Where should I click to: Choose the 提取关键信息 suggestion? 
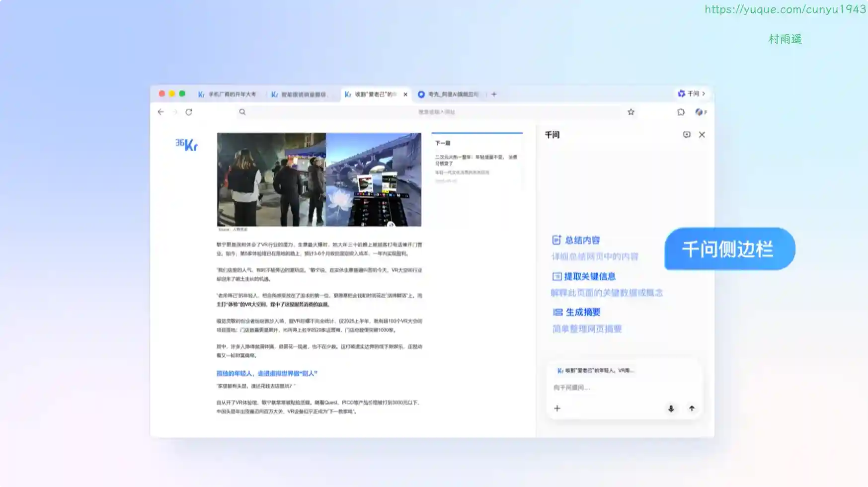coord(589,277)
